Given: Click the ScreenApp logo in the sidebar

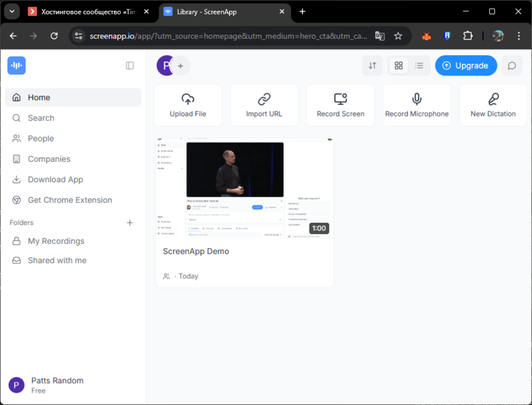Looking at the screenshot, I should point(17,65).
